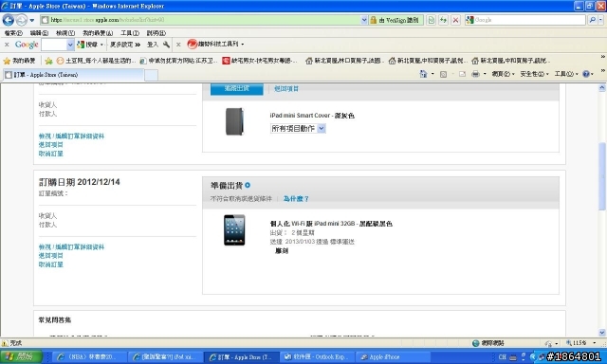Click the page scrollbar up arrow
Image resolution: width=607 pixels, height=364 pixels.
click(602, 88)
